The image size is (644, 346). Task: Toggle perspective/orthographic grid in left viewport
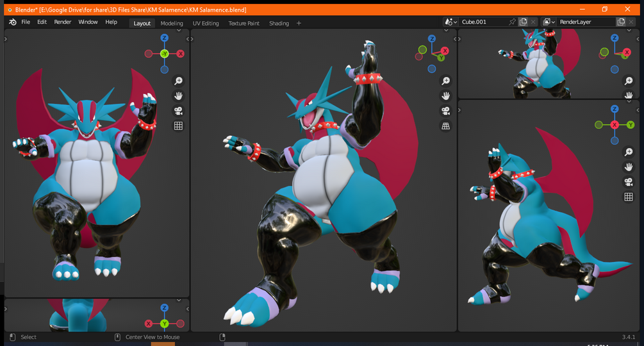(x=178, y=126)
